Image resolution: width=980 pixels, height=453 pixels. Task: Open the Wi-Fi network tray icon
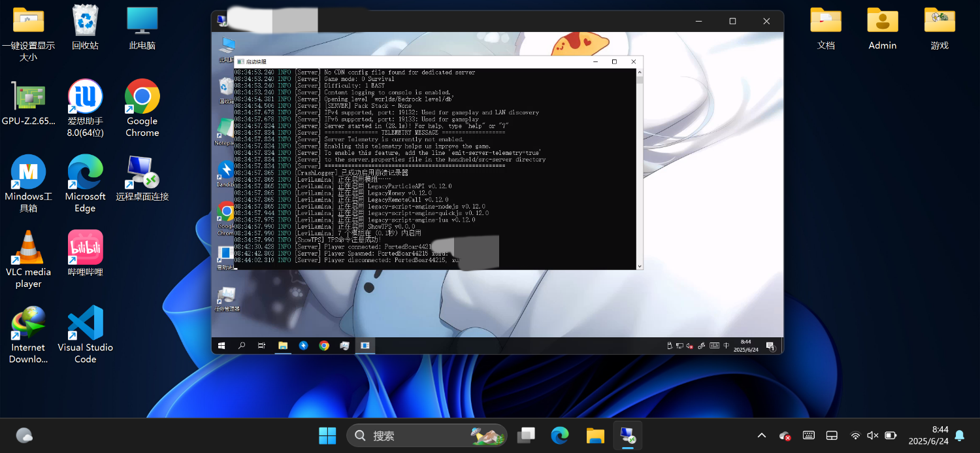click(855, 435)
